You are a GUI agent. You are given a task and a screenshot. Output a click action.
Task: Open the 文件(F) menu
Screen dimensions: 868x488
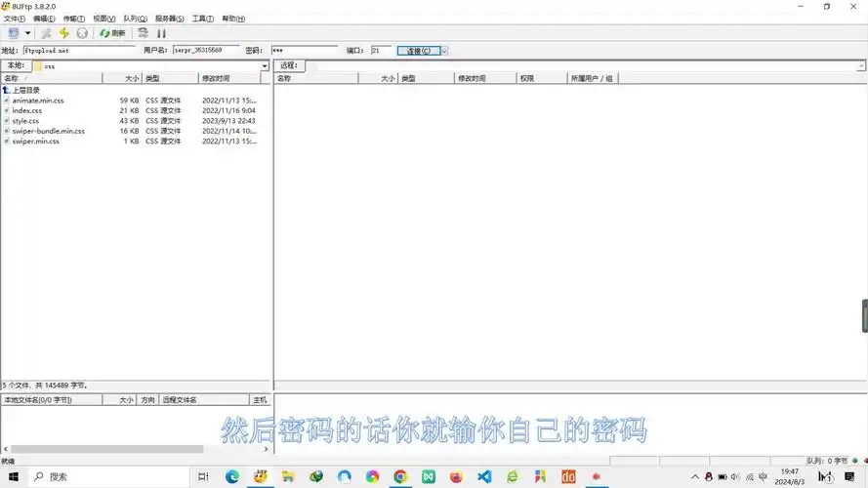14,19
